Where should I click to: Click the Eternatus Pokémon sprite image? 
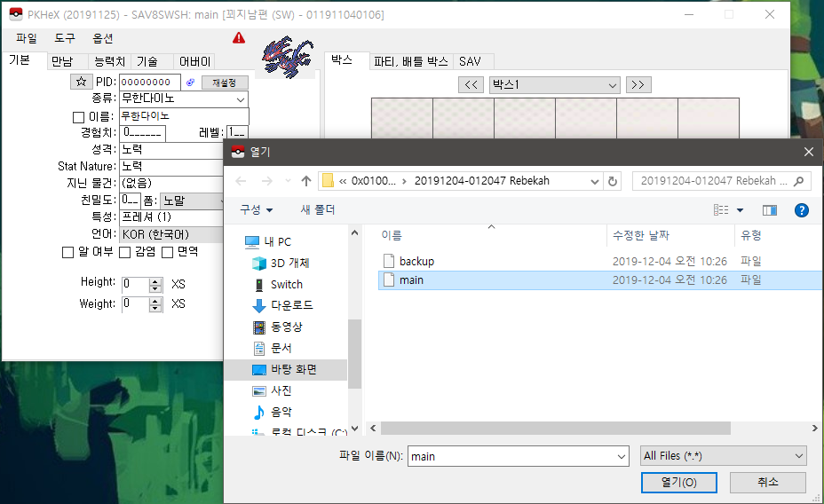(288, 57)
